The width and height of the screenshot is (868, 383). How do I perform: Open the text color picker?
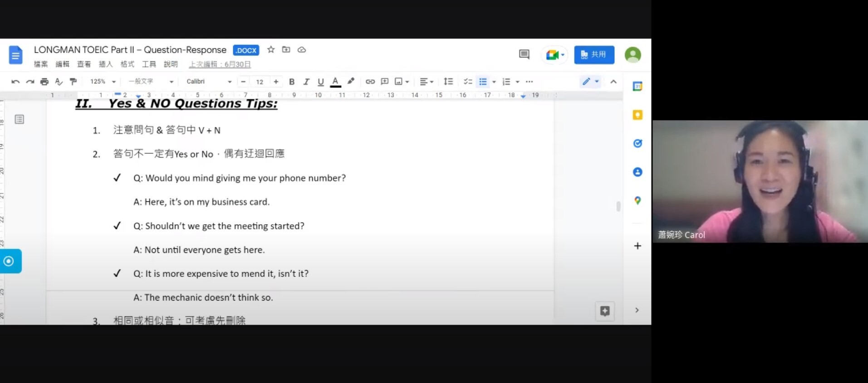pos(335,82)
